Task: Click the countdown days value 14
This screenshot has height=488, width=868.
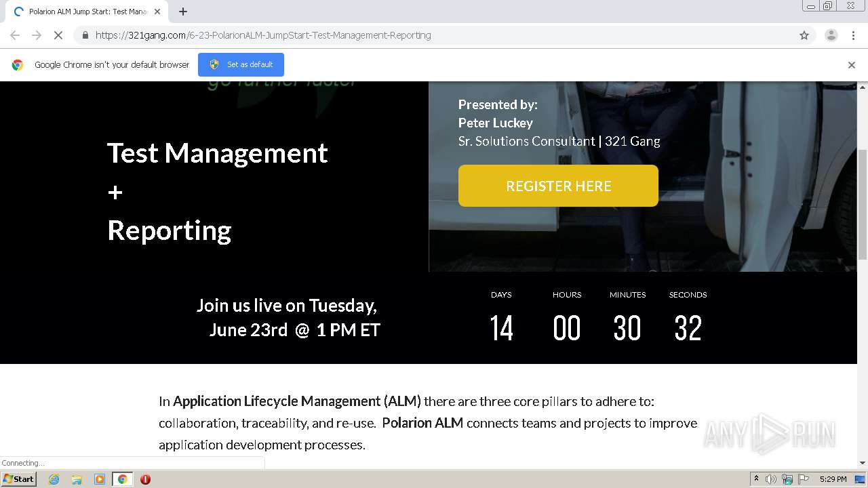Action: click(501, 328)
